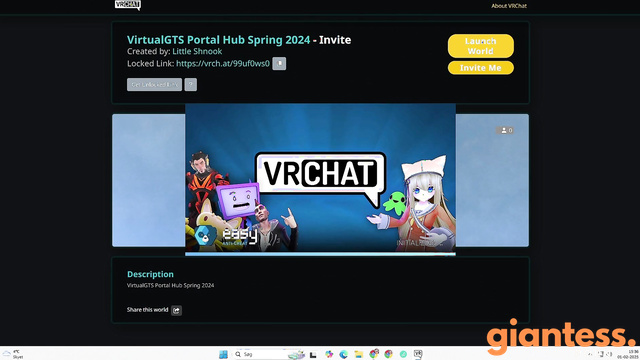The height and width of the screenshot is (360, 640).
Task: Copy the locked link with clipboard icon
Action: pyautogui.click(x=279, y=64)
